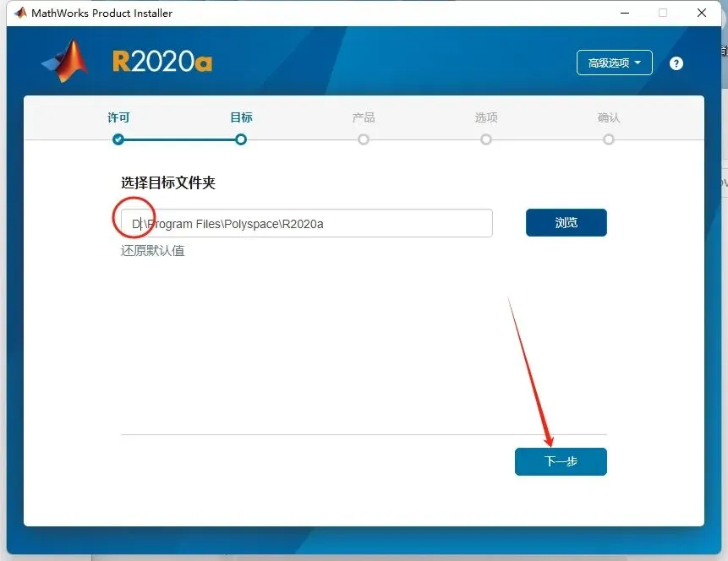The height and width of the screenshot is (561, 728).
Task: Select the 许可 step label
Action: tap(118, 117)
